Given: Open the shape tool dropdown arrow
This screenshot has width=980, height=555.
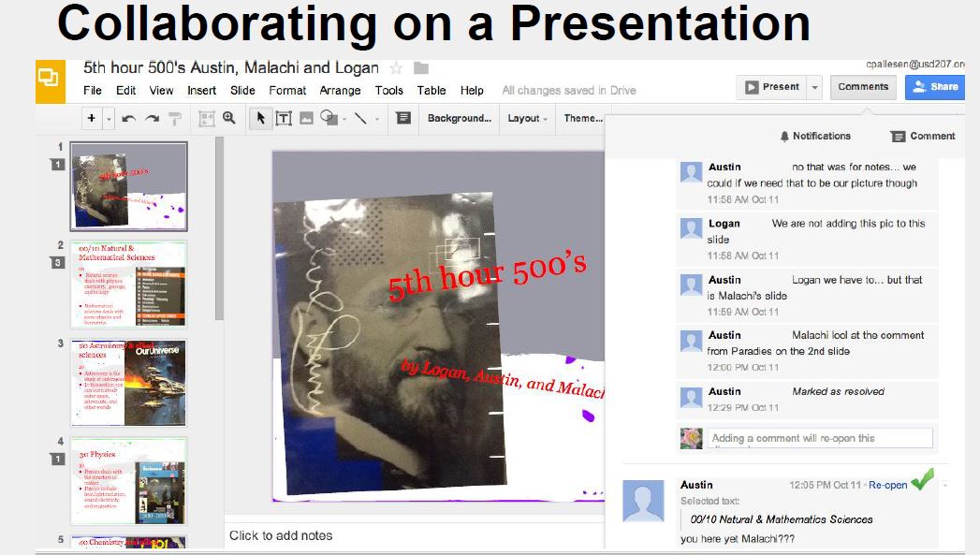Looking at the screenshot, I should (x=344, y=118).
